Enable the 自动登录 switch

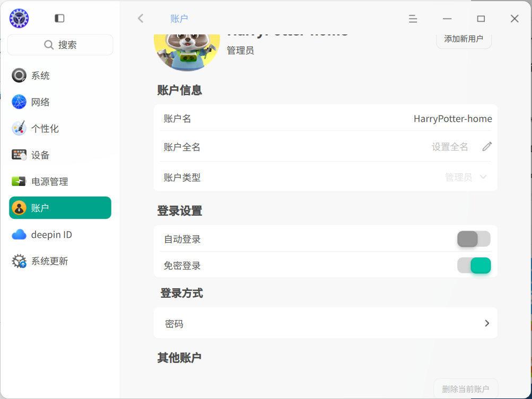click(474, 239)
